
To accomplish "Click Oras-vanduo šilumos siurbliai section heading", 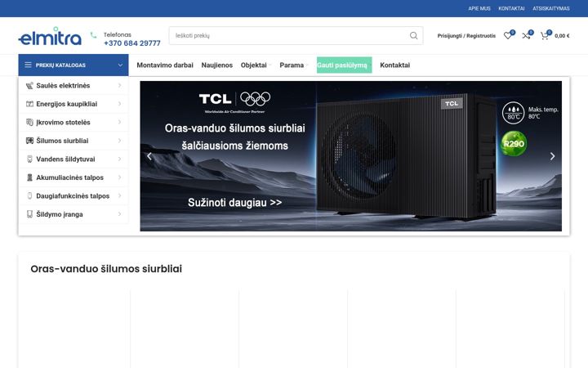I will pos(106,269).
